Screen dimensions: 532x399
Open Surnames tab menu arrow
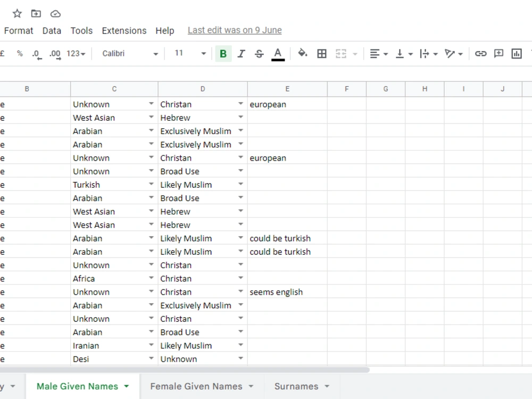click(x=327, y=386)
